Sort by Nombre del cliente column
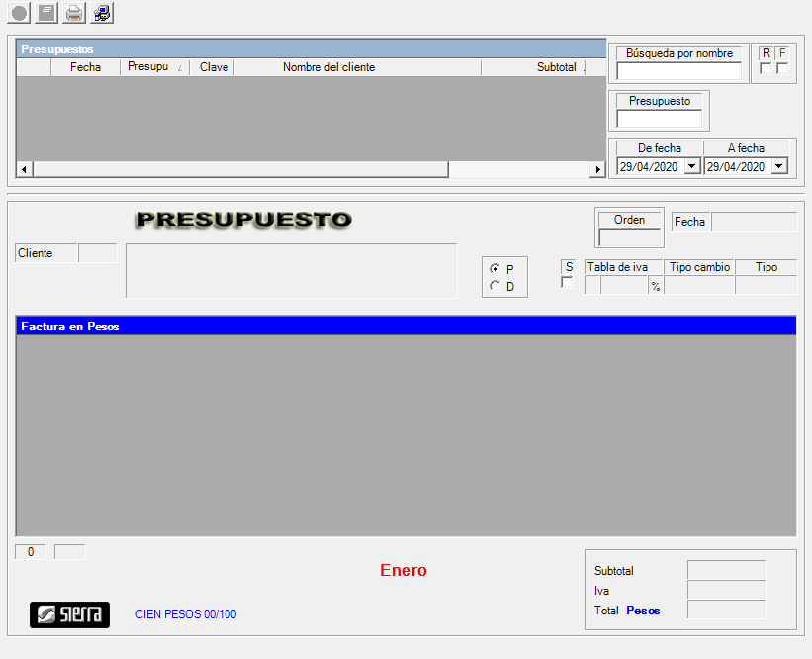Screen dimensions: 812x659 tap(328, 67)
